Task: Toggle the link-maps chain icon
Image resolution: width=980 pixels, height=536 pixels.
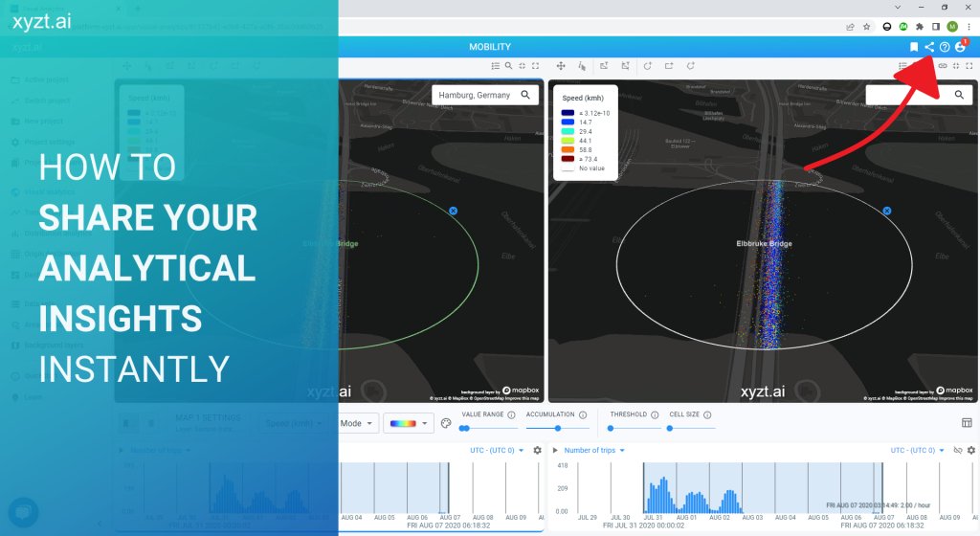Action: pyautogui.click(x=943, y=66)
